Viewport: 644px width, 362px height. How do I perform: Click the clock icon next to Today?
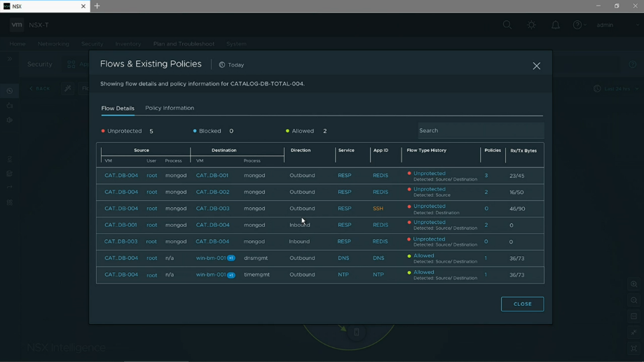pyautogui.click(x=221, y=65)
